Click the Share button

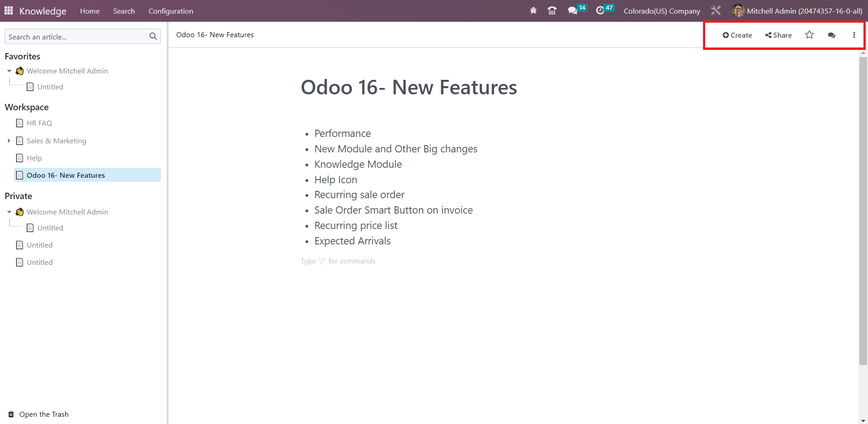coord(778,35)
